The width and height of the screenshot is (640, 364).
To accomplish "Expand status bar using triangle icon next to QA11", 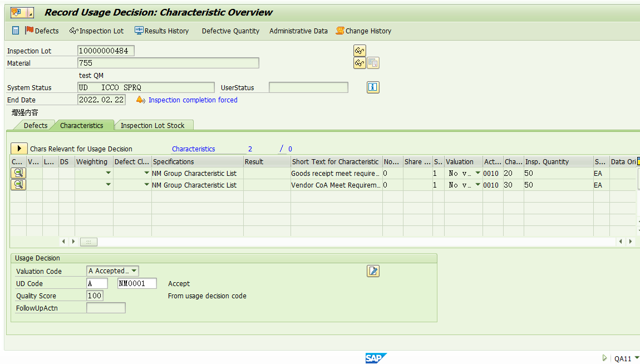I will [x=604, y=358].
